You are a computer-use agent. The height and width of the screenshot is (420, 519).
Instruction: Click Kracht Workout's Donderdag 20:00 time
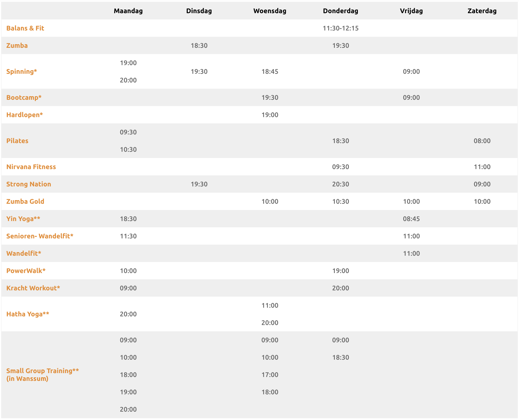pyautogui.click(x=341, y=288)
